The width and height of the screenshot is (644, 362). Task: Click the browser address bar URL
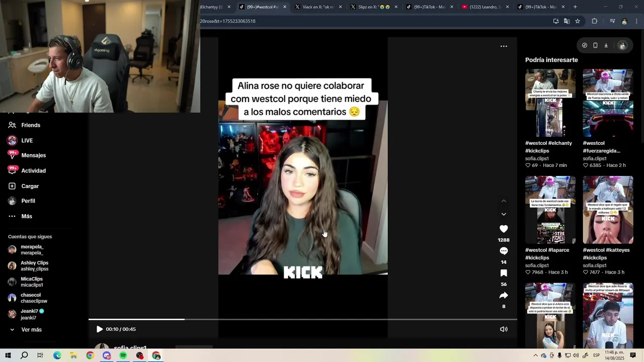(228, 21)
